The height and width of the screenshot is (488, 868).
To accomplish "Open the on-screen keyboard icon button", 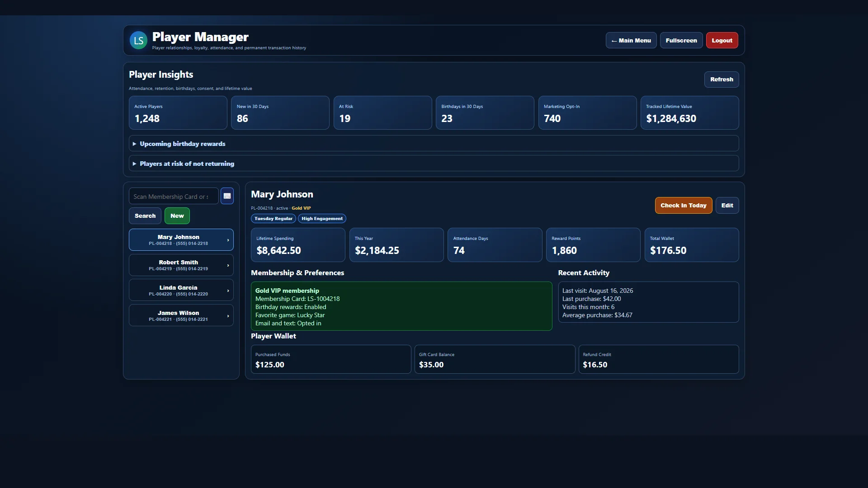I will tap(227, 196).
